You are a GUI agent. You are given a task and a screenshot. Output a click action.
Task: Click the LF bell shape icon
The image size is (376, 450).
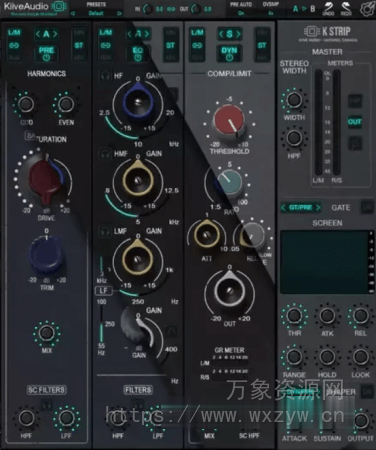tap(171, 331)
